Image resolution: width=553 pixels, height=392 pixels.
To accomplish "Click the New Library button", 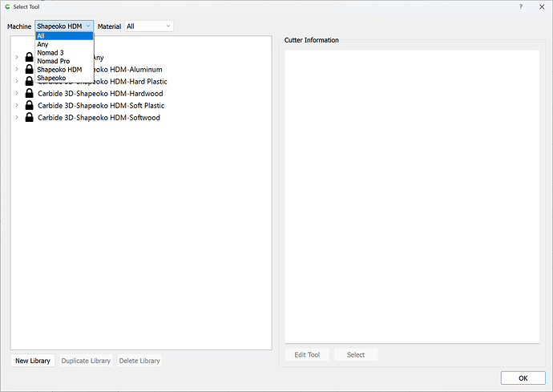I will tap(33, 361).
